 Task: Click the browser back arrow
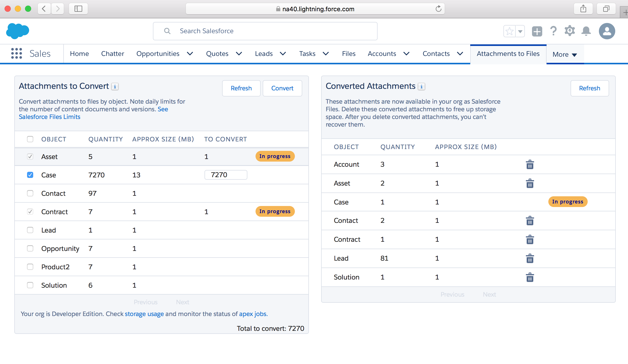click(44, 9)
